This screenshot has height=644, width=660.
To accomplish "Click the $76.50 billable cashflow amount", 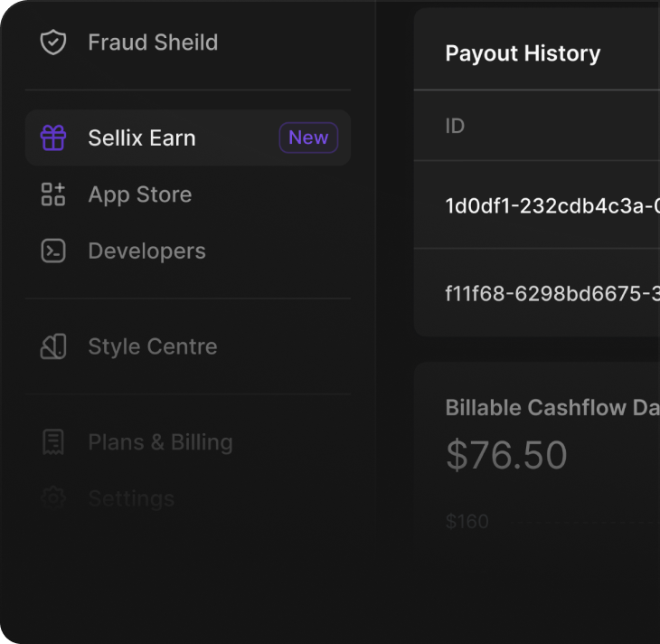I will (505, 455).
